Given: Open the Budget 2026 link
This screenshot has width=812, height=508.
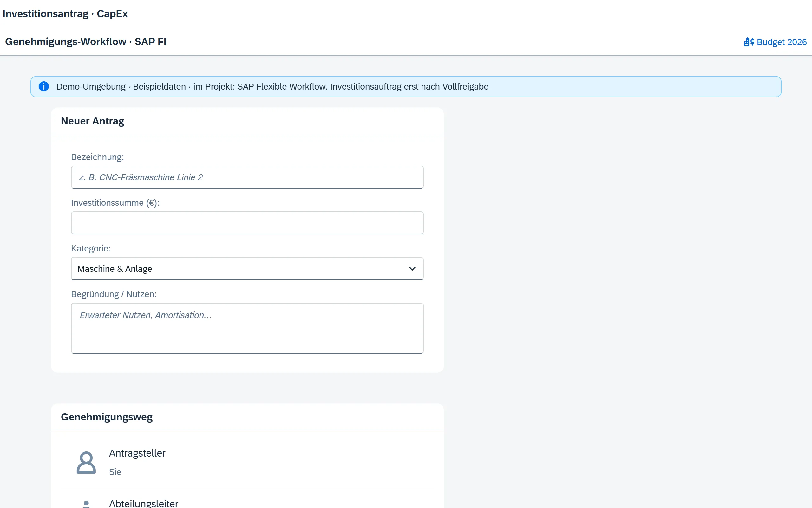Looking at the screenshot, I should click(775, 42).
